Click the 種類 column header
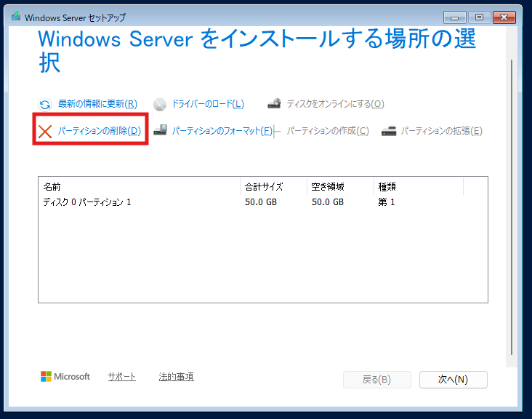This screenshot has height=419, width=532. (x=419, y=186)
